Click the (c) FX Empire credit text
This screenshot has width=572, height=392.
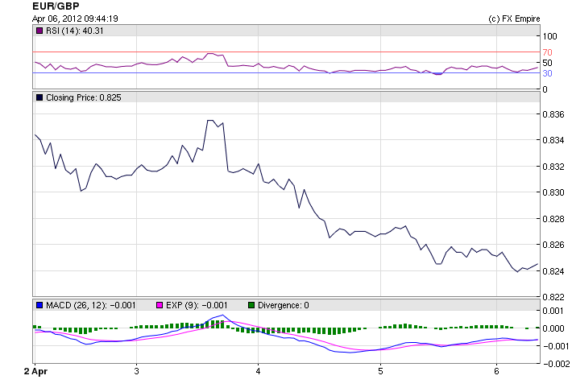click(x=514, y=18)
